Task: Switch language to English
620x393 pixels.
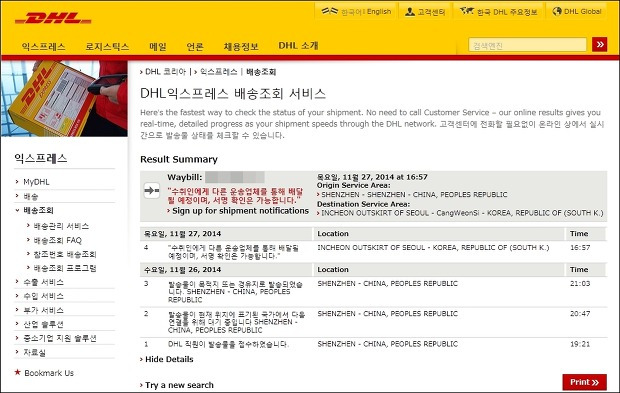Action: coord(379,11)
